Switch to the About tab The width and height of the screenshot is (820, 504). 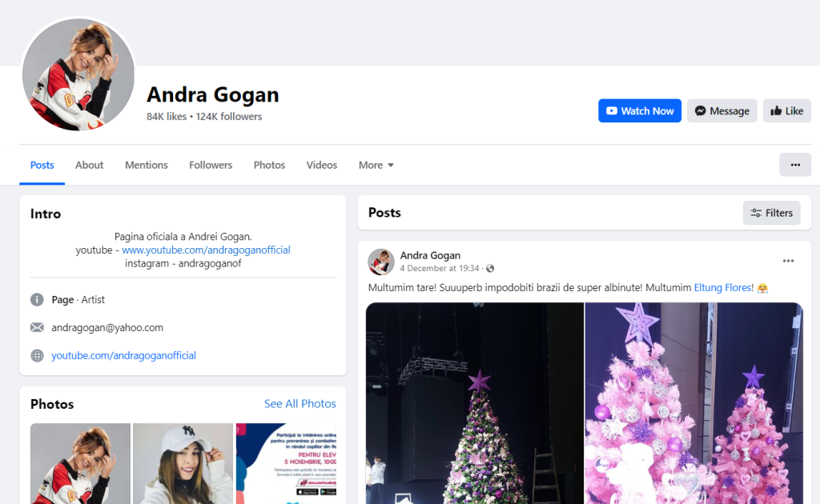pos(89,165)
